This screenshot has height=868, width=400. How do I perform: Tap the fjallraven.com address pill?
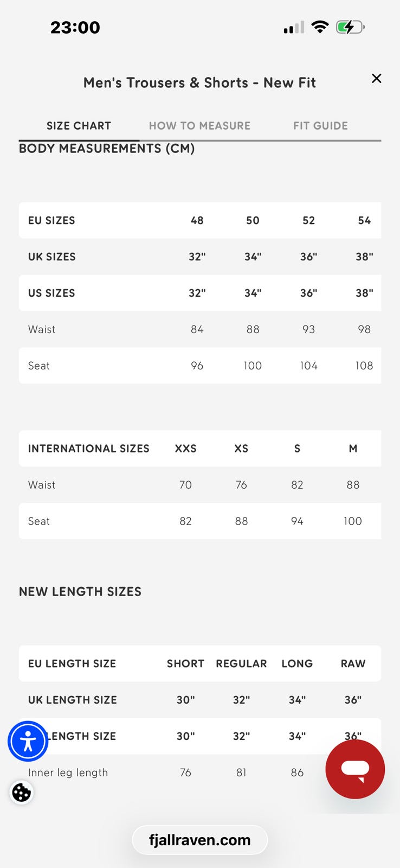pyautogui.click(x=199, y=840)
